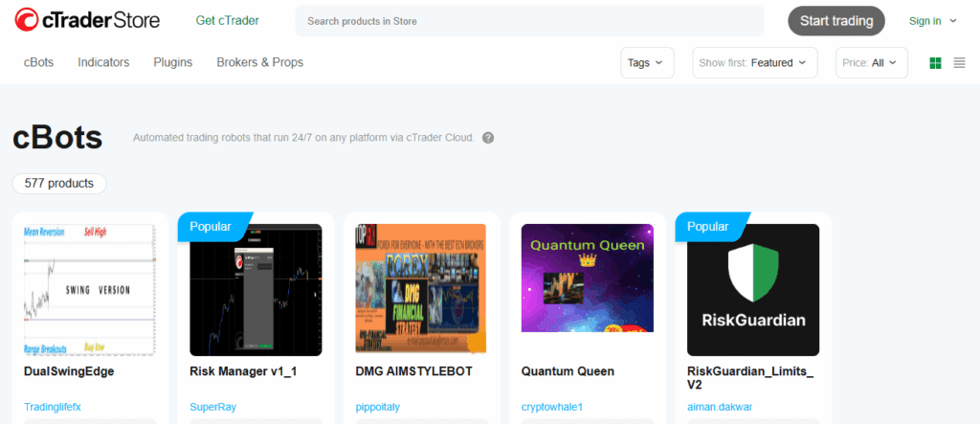The height and width of the screenshot is (424, 980).
Task: Open the RiskGuardian shield thumbnail
Action: (x=753, y=290)
